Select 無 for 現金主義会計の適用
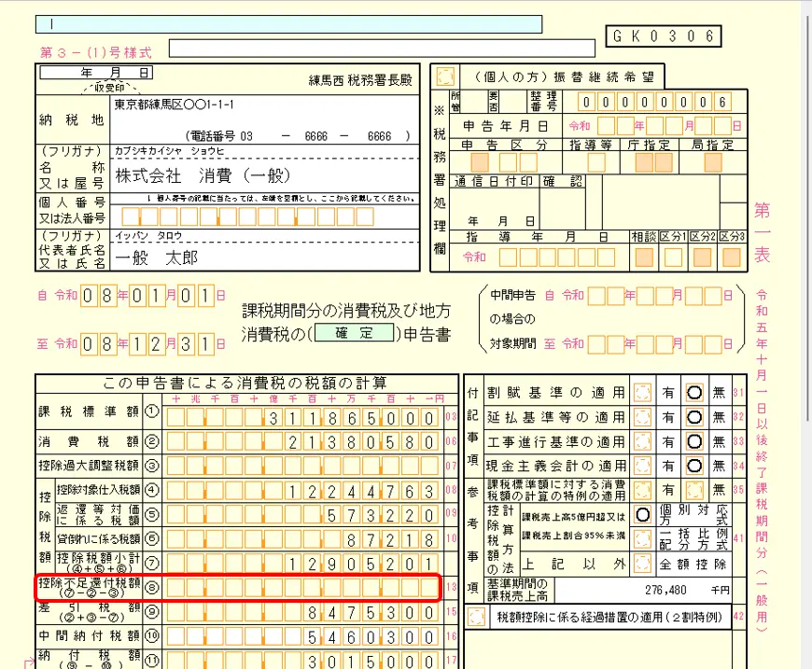This screenshot has height=669, width=812. click(x=694, y=466)
